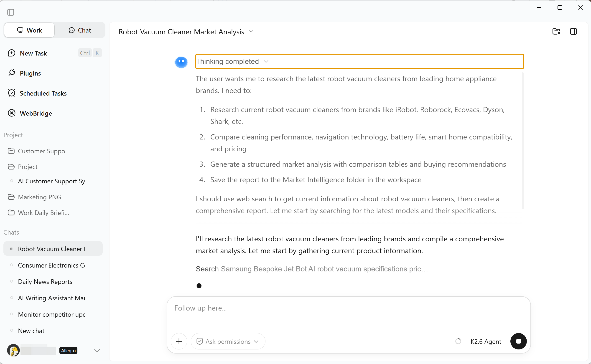
Task: Switch to the Chat tab
Action: click(x=80, y=30)
